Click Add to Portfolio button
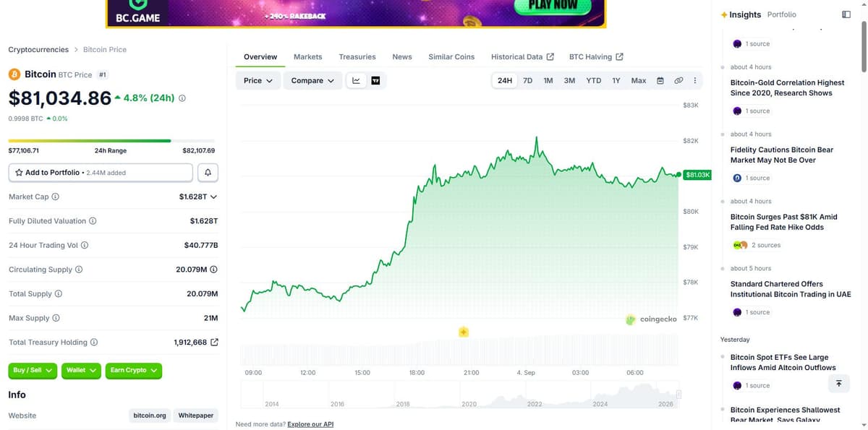The height and width of the screenshot is (430, 868). click(101, 173)
